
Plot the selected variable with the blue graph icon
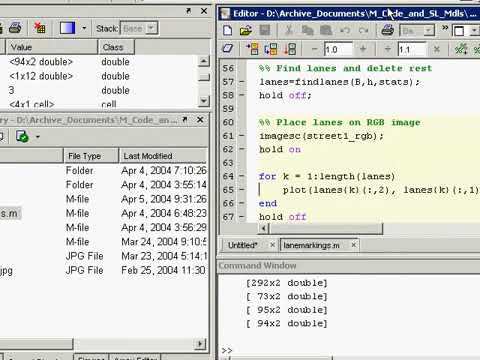click(68, 28)
